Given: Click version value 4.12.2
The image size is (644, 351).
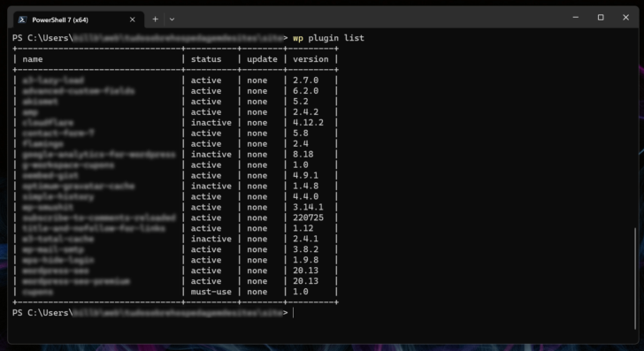Looking at the screenshot, I should click(308, 123).
